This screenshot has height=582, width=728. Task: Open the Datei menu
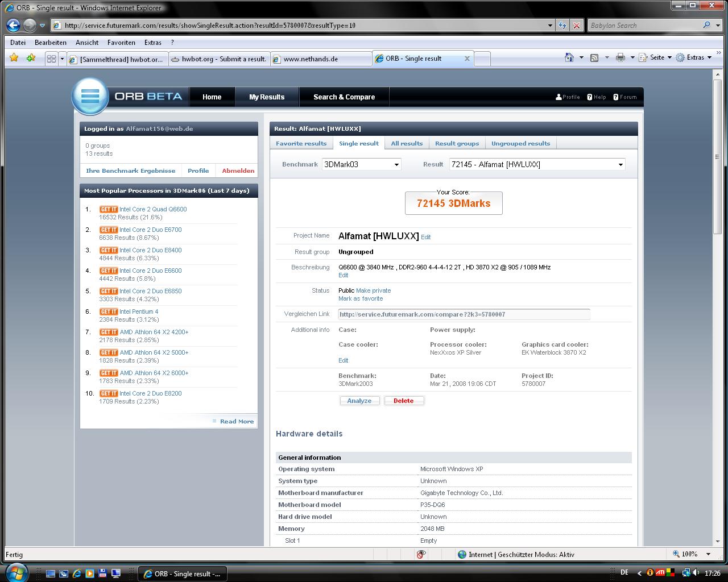tap(18, 43)
